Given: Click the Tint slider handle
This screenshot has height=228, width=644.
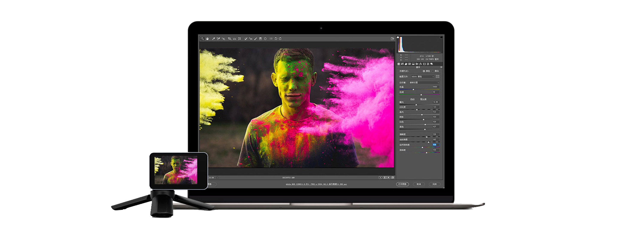Looking at the screenshot, I should point(421,95).
